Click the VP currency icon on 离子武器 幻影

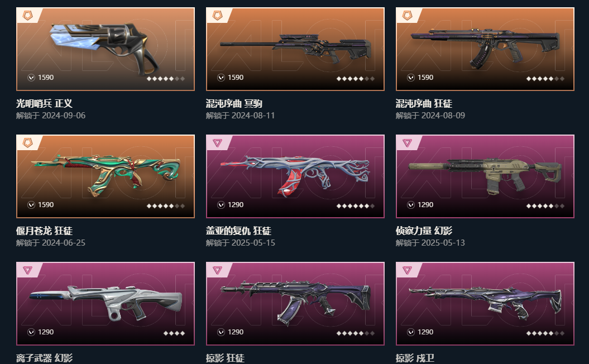click(x=31, y=332)
